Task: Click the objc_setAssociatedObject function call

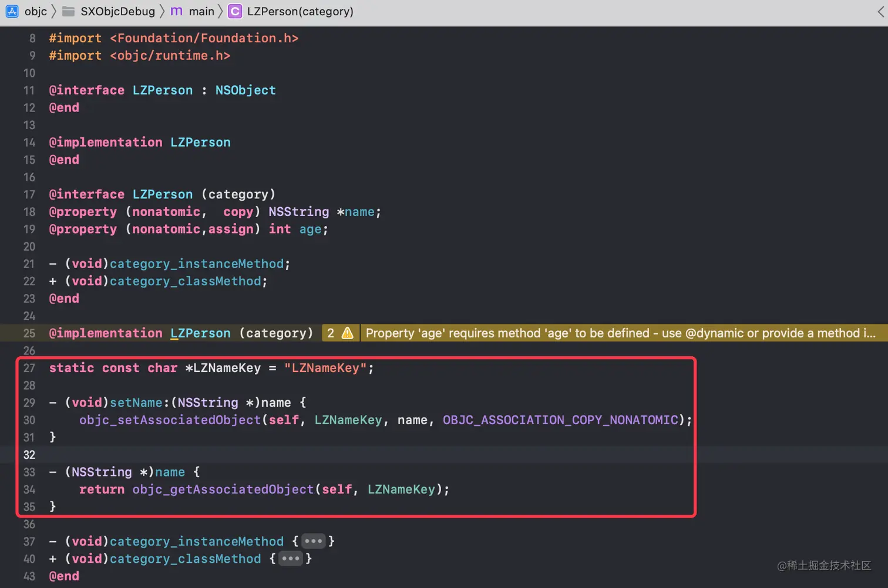Action: click(170, 420)
